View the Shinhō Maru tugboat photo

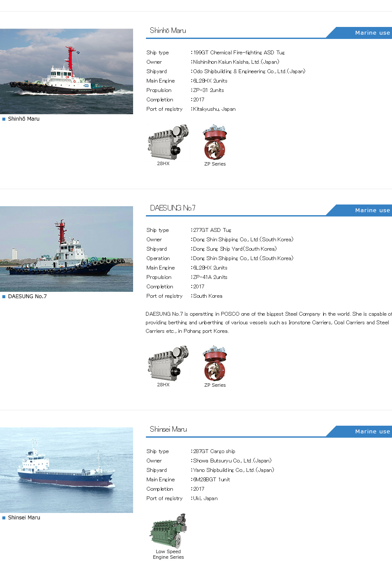click(66, 71)
